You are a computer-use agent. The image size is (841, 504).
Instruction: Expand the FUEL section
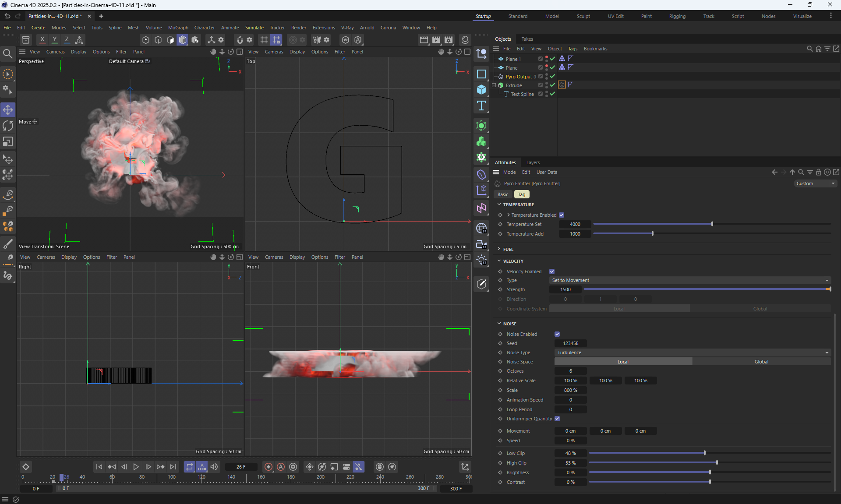tap(508, 249)
